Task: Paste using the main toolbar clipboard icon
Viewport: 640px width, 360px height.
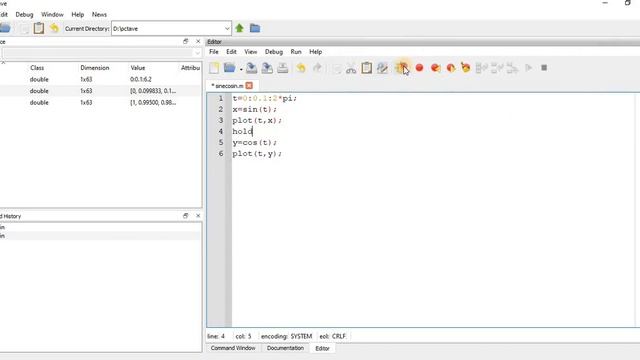Action: pyautogui.click(x=39, y=28)
